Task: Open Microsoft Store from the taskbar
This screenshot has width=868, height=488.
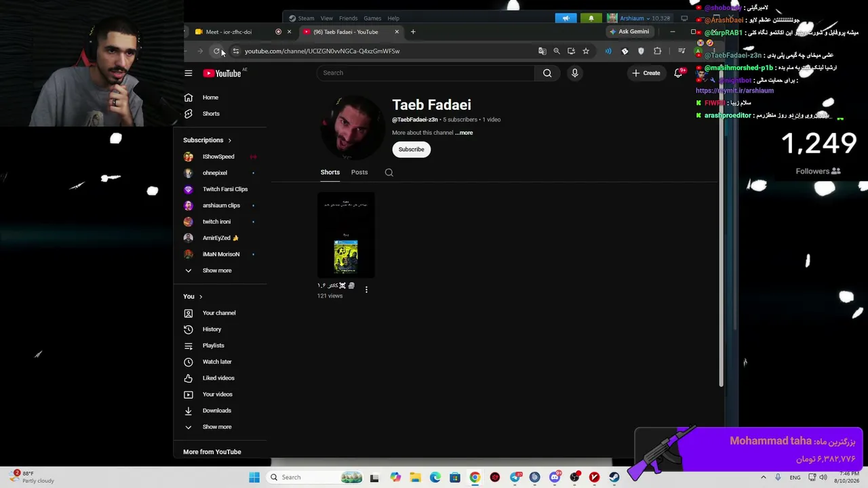Action: point(455,477)
